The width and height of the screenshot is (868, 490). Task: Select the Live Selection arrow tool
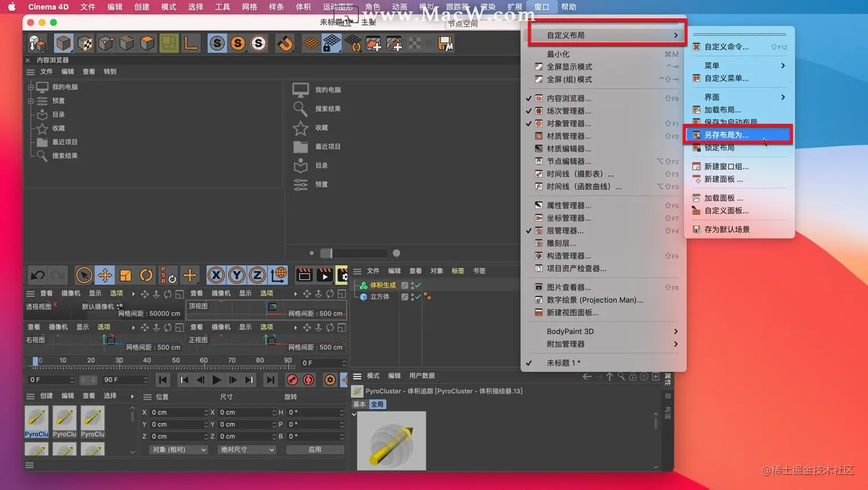[x=84, y=275]
